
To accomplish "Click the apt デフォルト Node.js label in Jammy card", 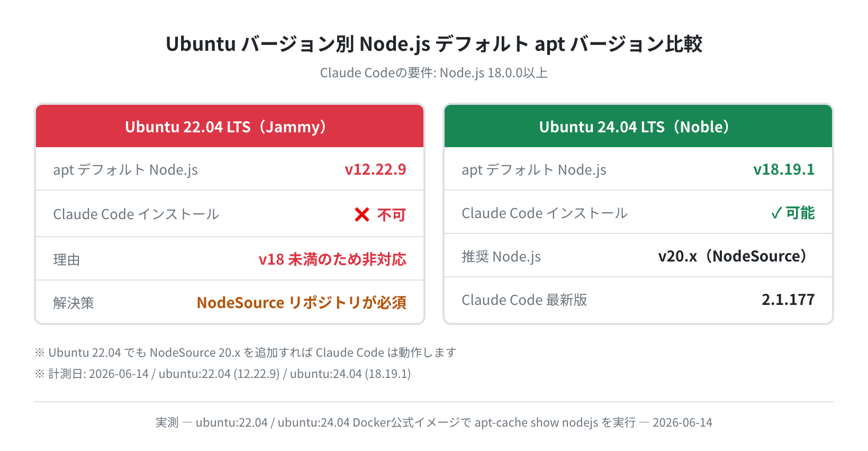I will (125, 170).
